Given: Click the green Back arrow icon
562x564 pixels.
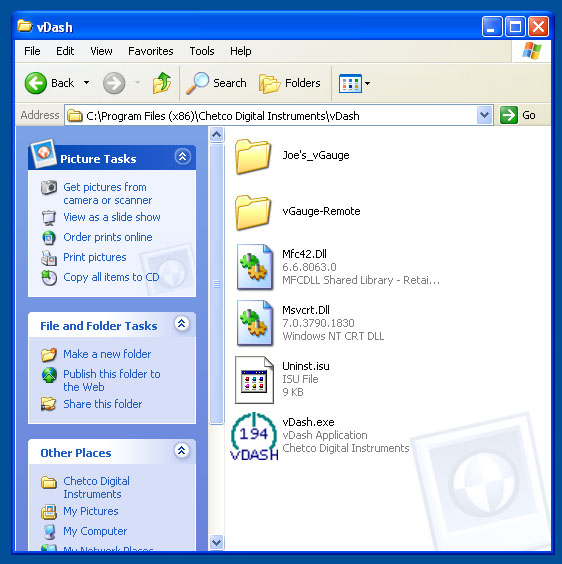Looking at the screenshot, I should 35,83.
